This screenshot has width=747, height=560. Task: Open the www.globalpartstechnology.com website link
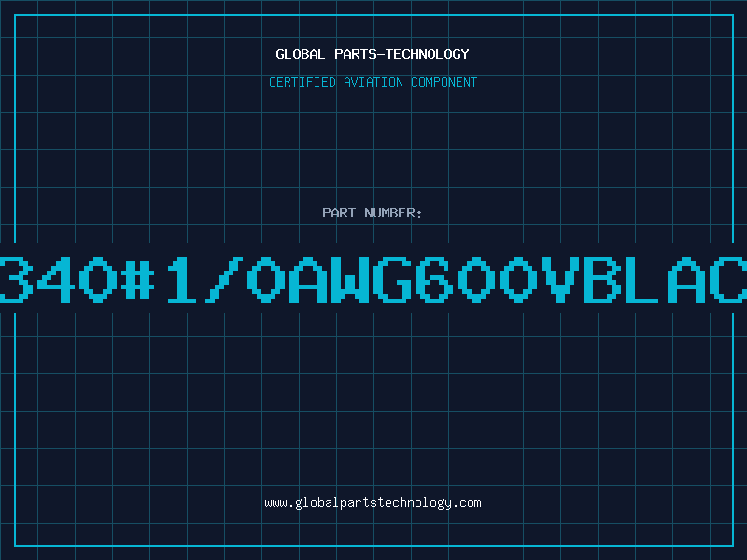tap(373, 503)
